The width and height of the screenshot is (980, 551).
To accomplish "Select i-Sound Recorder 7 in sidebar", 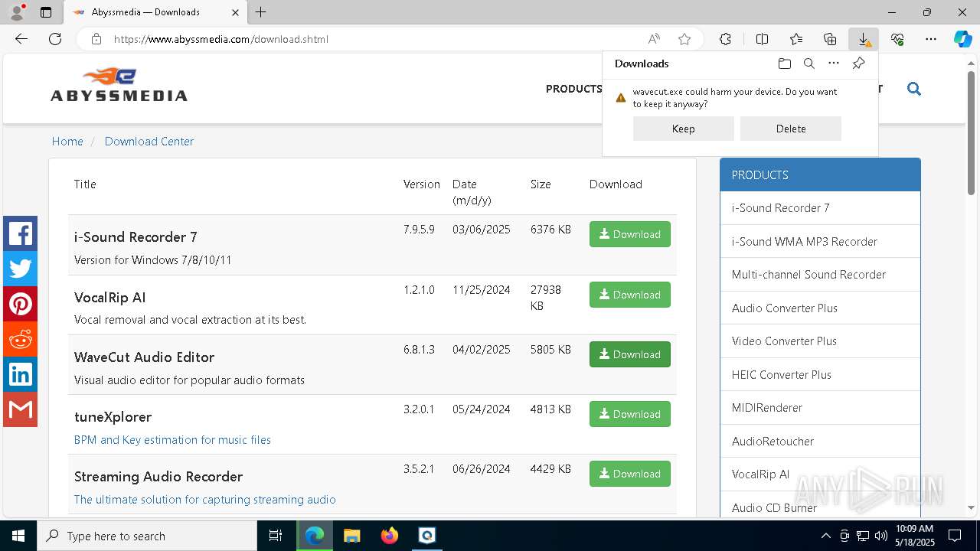I will click(x=820, y=208).
